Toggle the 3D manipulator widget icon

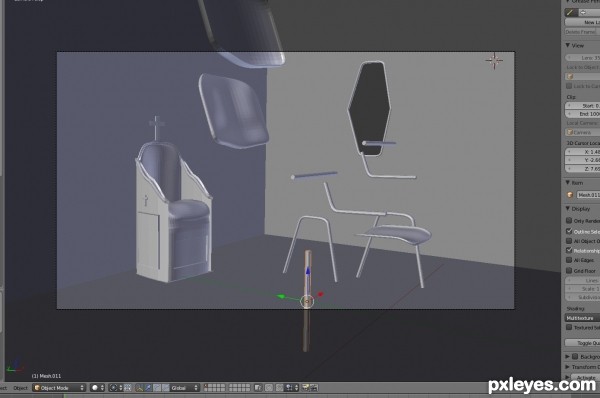point(139,388)
